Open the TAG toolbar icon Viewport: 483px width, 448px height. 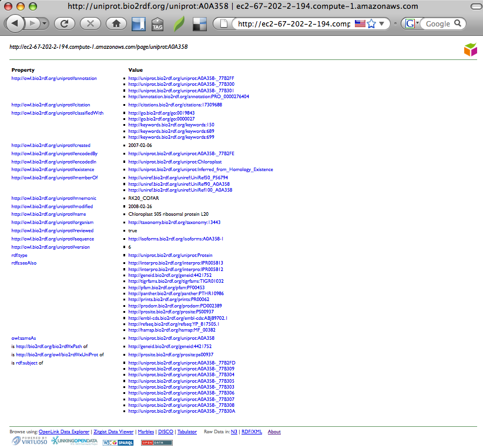point(157,24)
